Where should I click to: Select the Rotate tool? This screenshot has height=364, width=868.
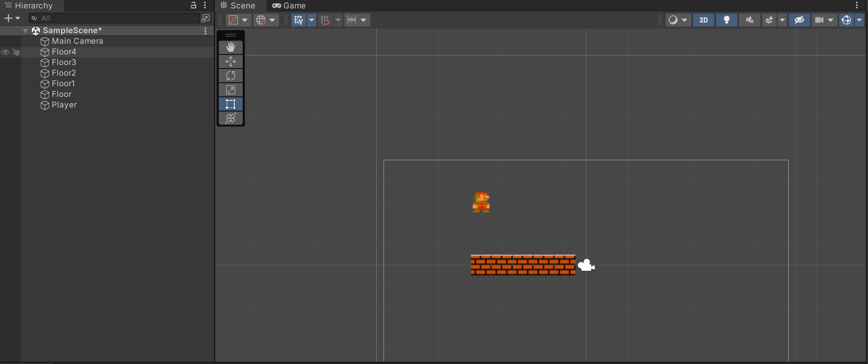231,76
